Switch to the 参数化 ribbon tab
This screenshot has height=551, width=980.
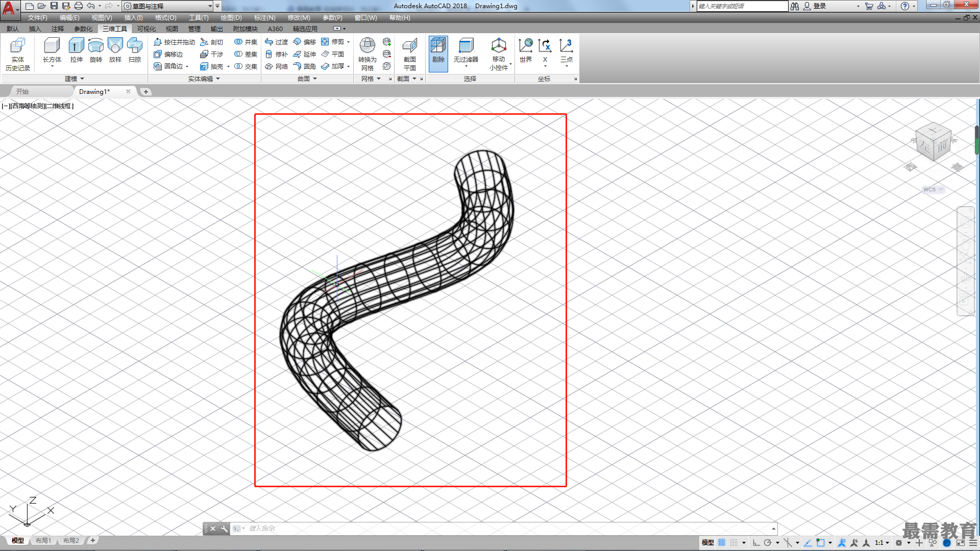click(83, 29)
